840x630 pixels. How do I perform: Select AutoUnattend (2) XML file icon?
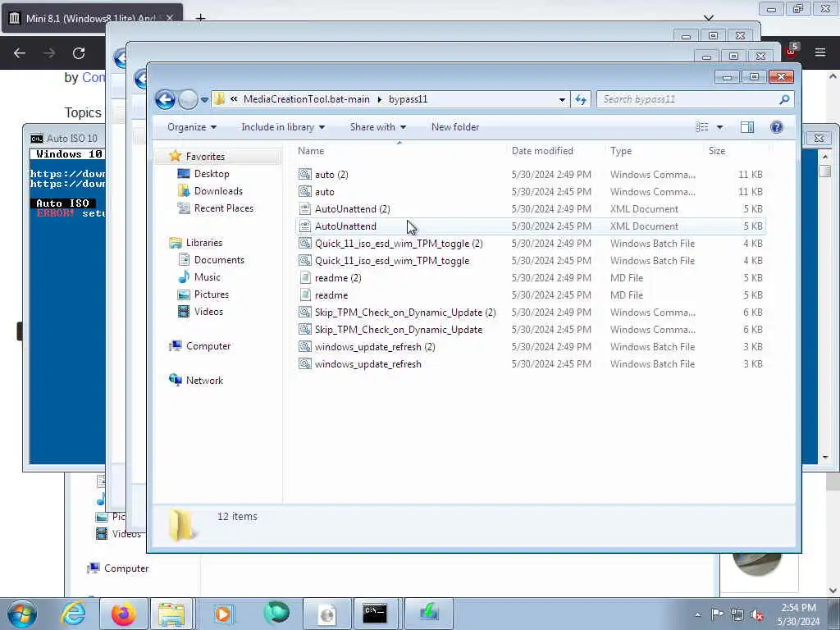tap(305, 209)
